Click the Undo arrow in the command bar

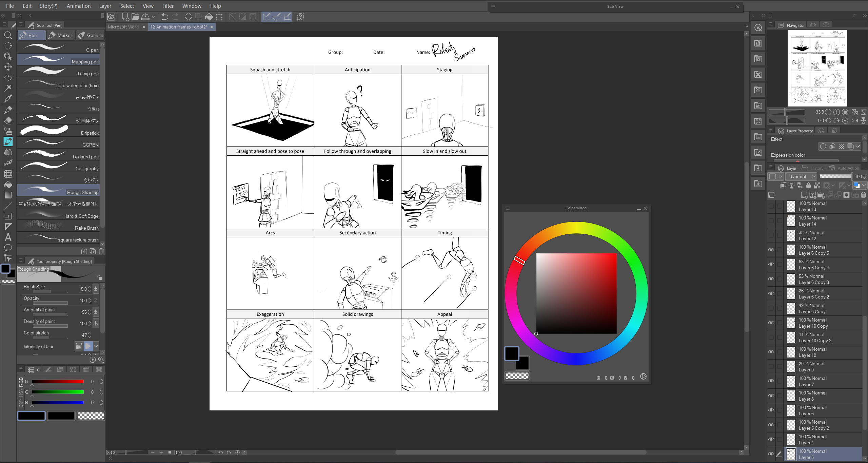click(165, 17)
